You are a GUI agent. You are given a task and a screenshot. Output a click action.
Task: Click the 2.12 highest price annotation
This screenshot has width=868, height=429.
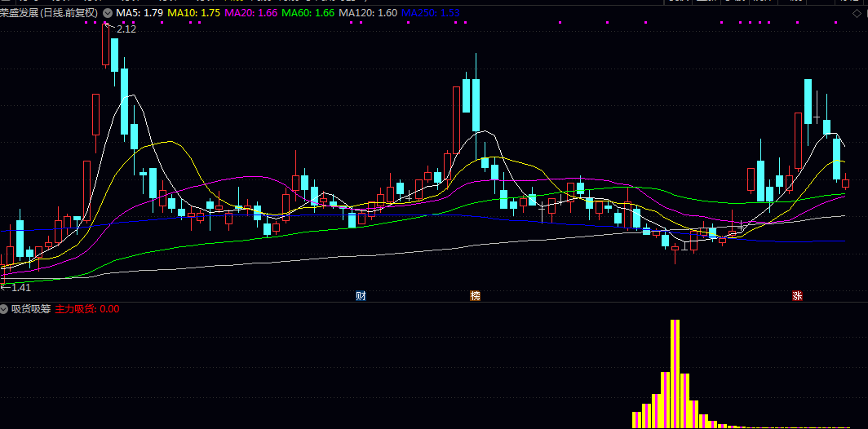126,29
